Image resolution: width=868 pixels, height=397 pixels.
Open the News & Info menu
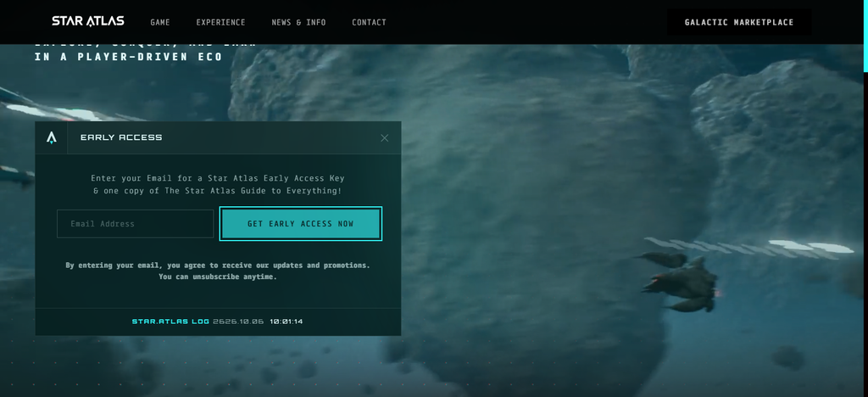(298, 23)
